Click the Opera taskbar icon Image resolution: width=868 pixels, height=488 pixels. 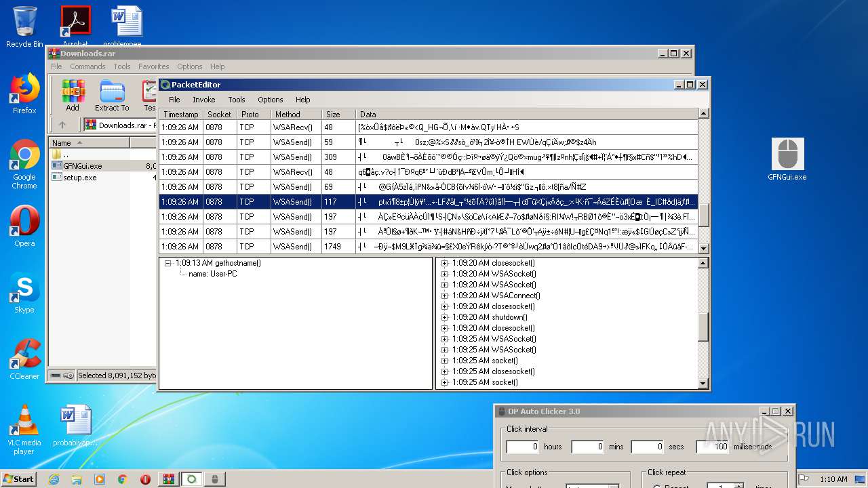coord(145,479)
